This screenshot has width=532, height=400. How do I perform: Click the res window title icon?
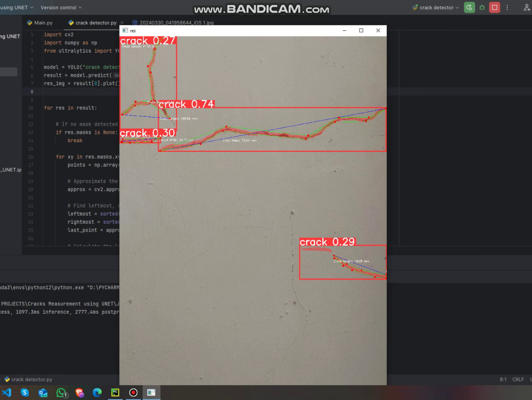[125, 30]
